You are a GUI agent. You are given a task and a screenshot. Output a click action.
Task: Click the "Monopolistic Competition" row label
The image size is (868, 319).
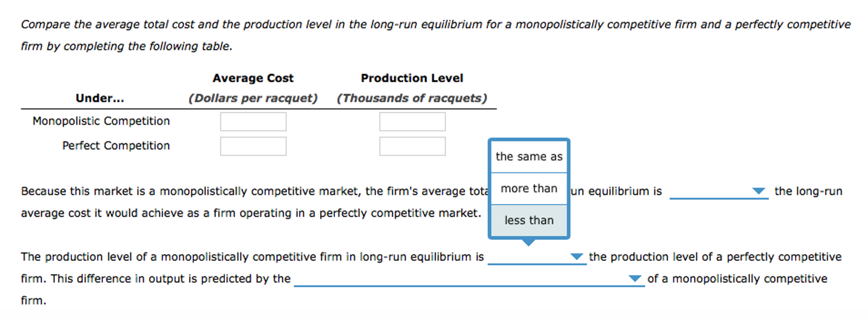[x=101, y=121]
